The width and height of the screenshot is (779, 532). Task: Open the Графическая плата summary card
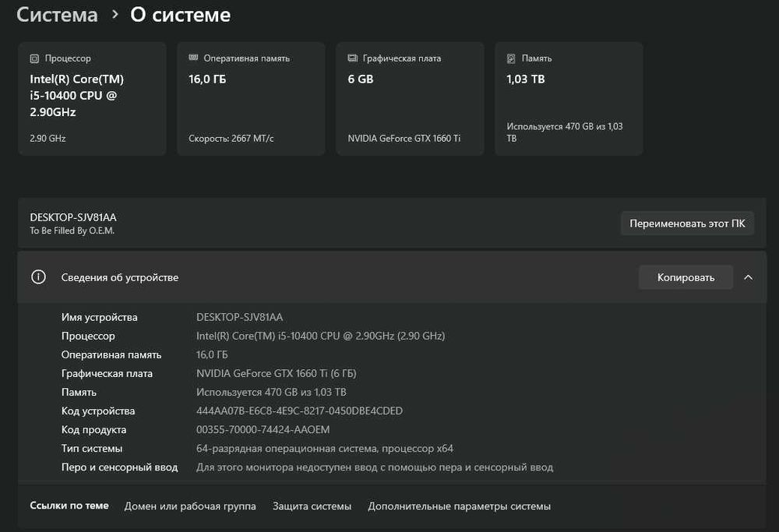point(410,99)
